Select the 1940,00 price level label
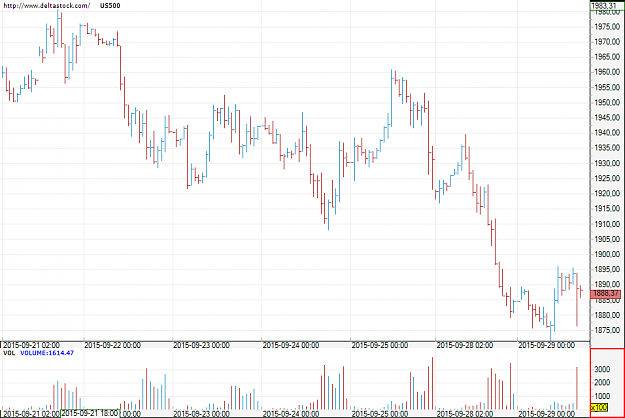Viewport: 625px width, 418px height. [x=607, y=133]
